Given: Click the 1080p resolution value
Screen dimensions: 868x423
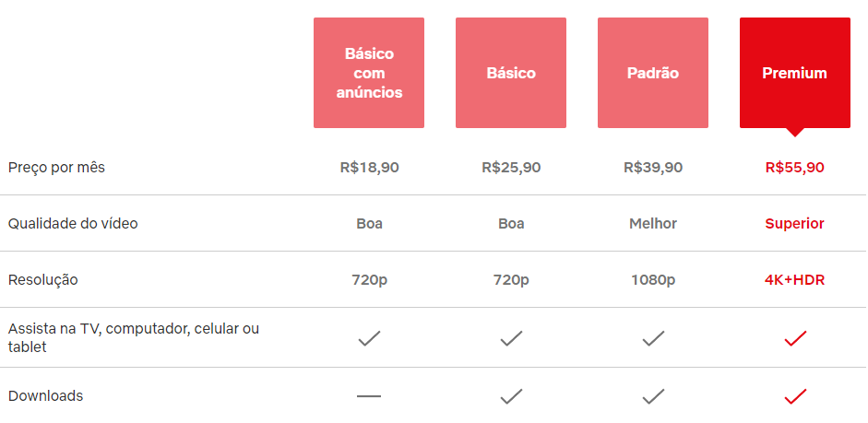Looking at the screenshot, I should [653, 280].
